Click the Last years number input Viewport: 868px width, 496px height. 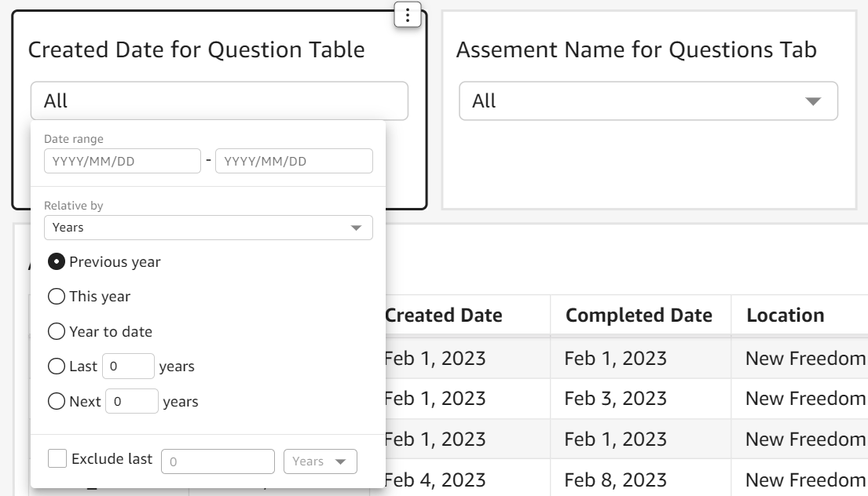pyautogui.click(x=128, y=367)
